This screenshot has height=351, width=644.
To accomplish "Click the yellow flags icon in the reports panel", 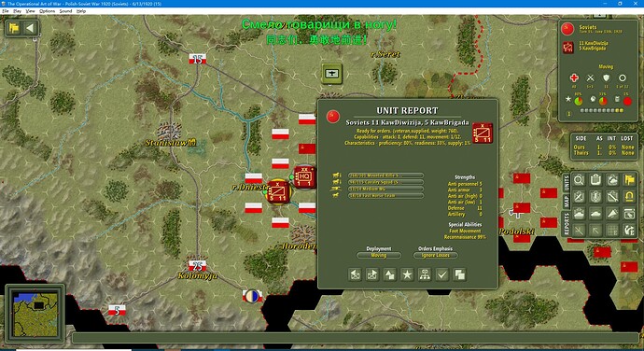I will click(629, 180).
